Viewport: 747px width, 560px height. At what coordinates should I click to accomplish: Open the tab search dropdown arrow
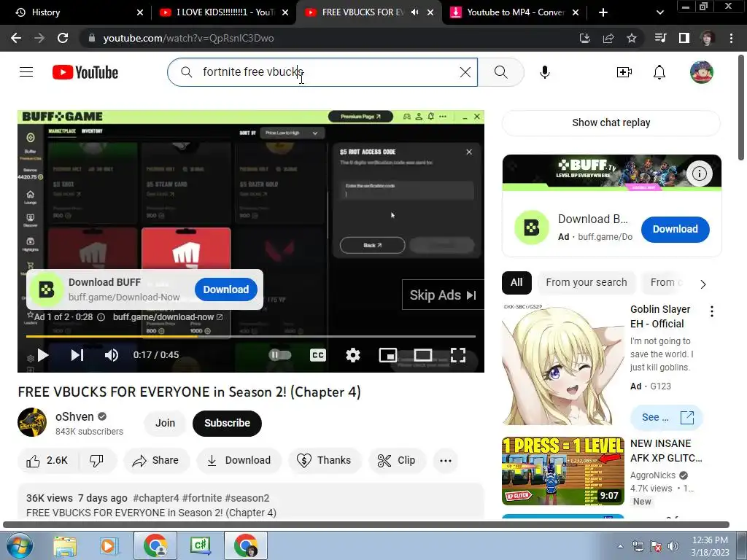coord(659,12)
